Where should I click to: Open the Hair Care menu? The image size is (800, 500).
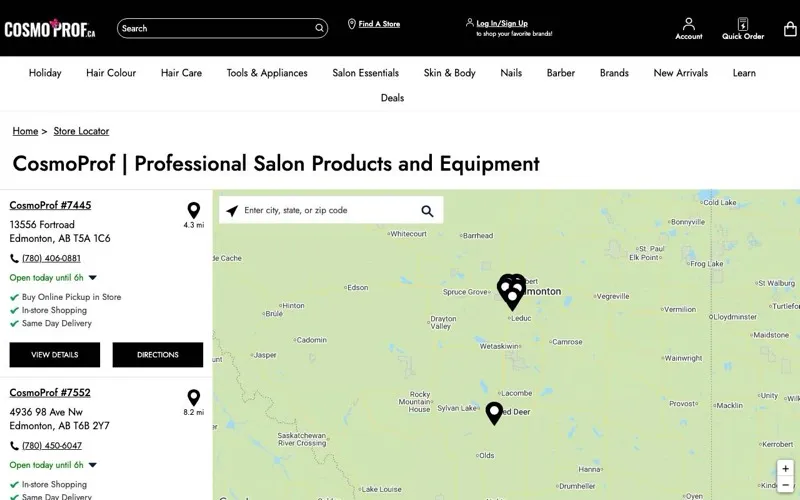coord(181,73)
